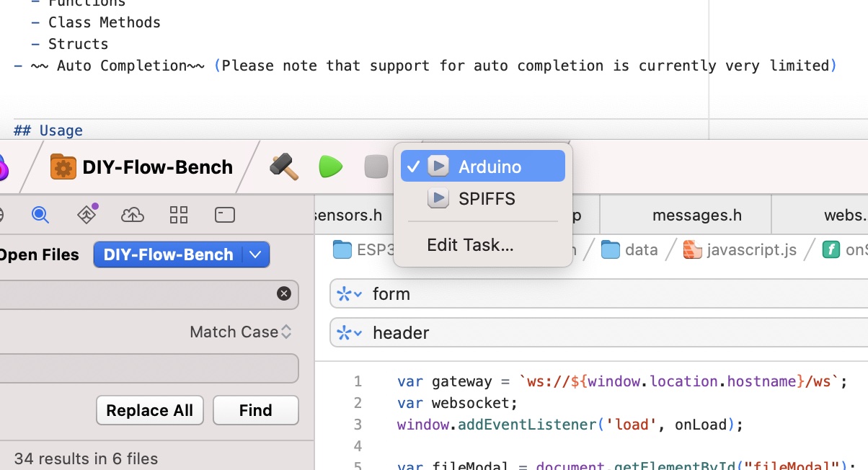
Task: Open the DIY-Flow-Bench search scope dropdown
Action: pyautogui.click(x=182, y=254)
